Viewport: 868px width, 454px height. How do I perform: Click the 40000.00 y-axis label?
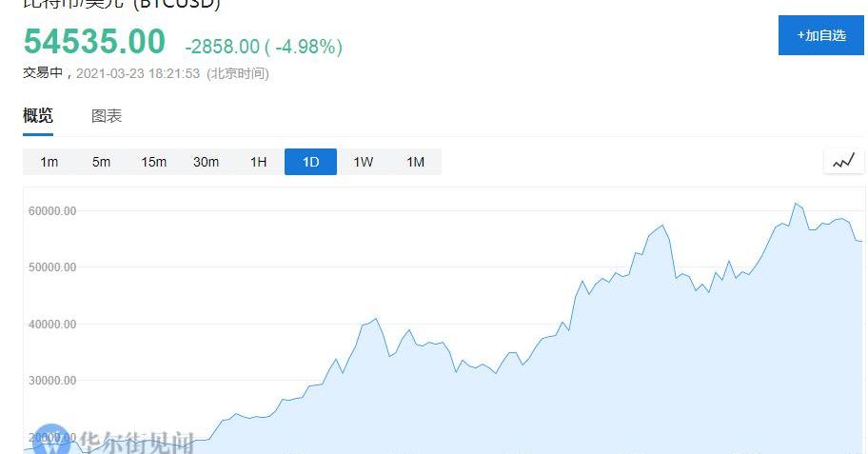tap(52, 325)
